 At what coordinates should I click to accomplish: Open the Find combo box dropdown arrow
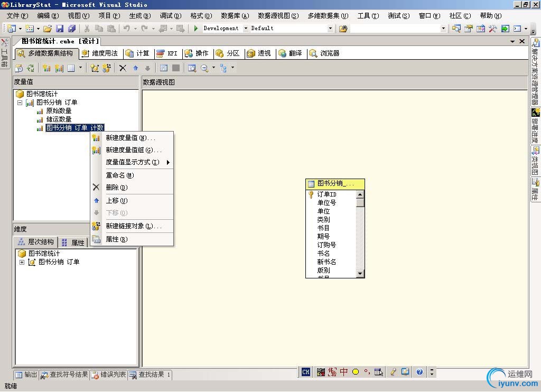coord(443,29)
